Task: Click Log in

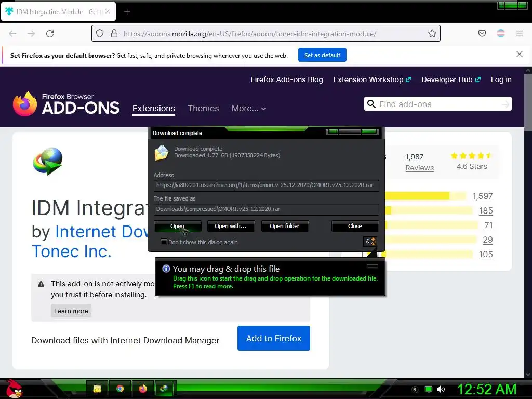Action: pyautogui.click(x=501, y=79)
